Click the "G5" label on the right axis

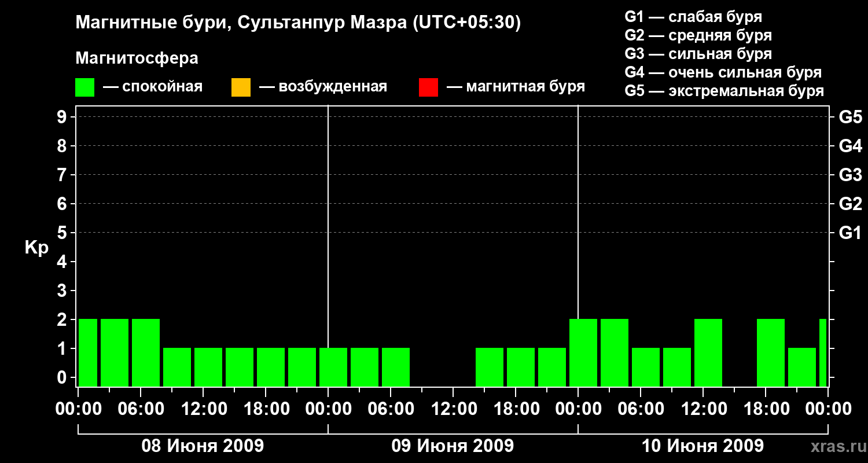tap(850, 117)
